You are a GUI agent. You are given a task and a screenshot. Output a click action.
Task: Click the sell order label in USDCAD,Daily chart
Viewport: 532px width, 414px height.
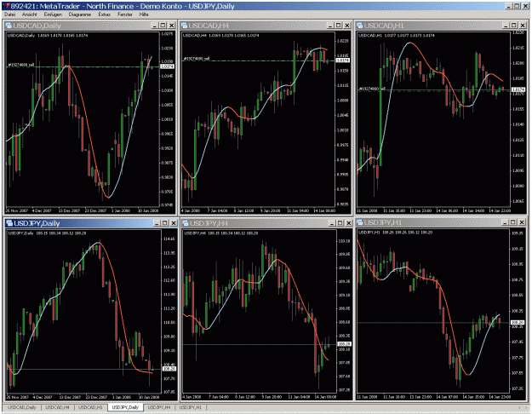pyautogui.click(x=20, y=65)
